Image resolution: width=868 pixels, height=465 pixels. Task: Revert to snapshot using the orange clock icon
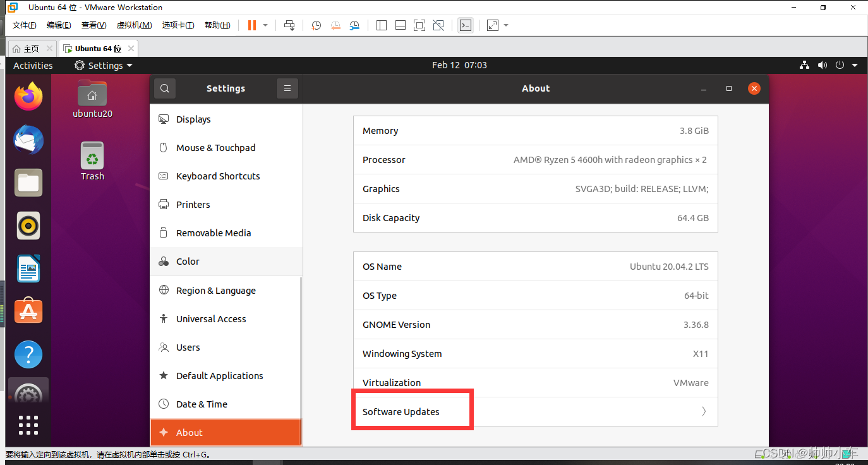(335, 25)
